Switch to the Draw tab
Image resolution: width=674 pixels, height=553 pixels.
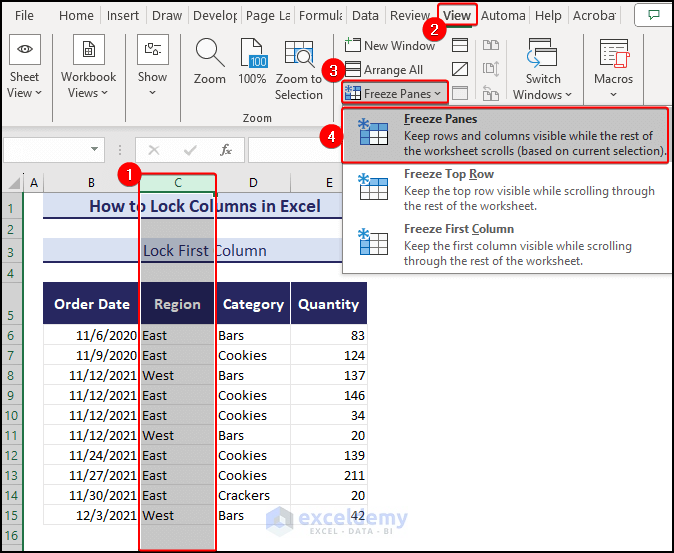[x=167, y=16]
